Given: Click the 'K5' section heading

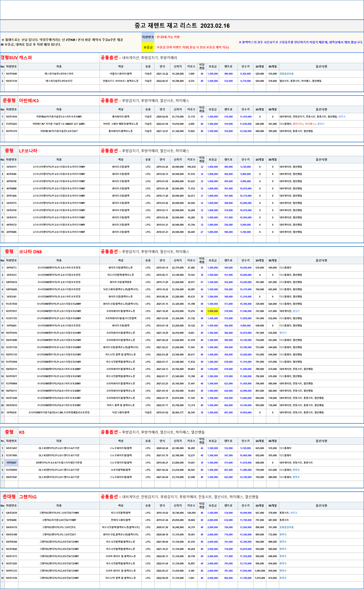Looking at the screenshot, I should (x=22, y=432).
